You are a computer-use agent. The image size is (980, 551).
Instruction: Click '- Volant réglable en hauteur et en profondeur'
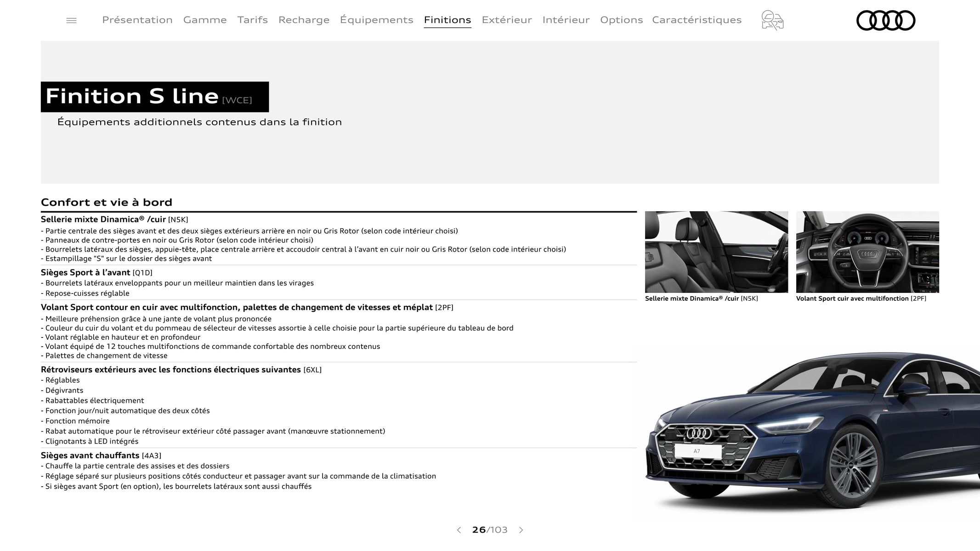121,337
